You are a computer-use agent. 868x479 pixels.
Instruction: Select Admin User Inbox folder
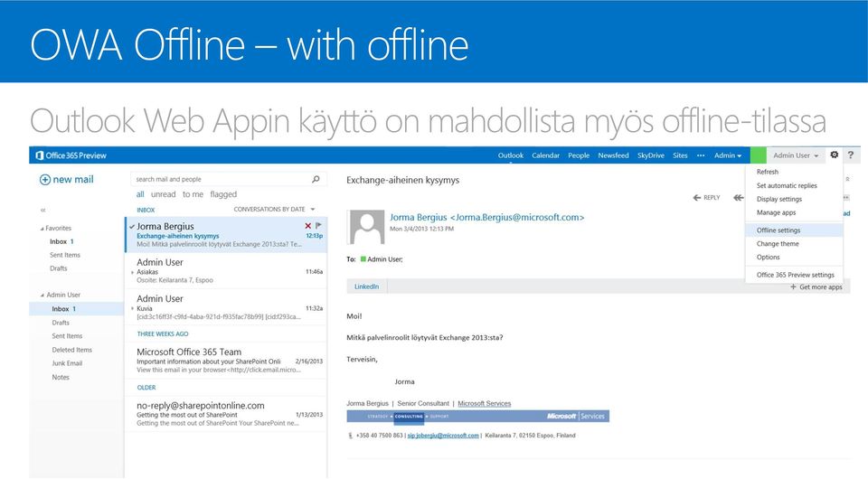pyautogui.click(x=76, y=309)
